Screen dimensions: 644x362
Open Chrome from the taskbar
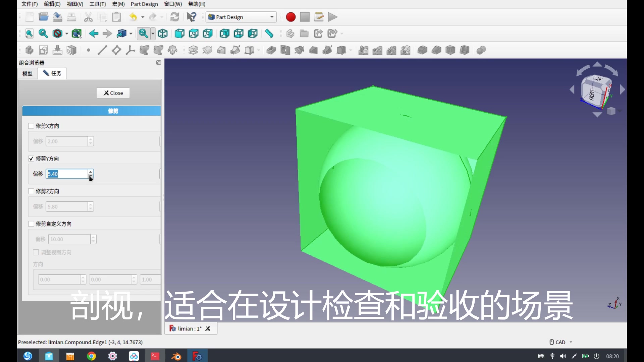coord(91,356)
